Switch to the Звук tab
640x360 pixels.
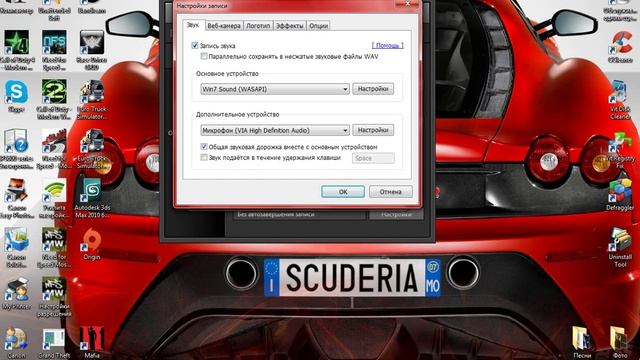(193, 25)
